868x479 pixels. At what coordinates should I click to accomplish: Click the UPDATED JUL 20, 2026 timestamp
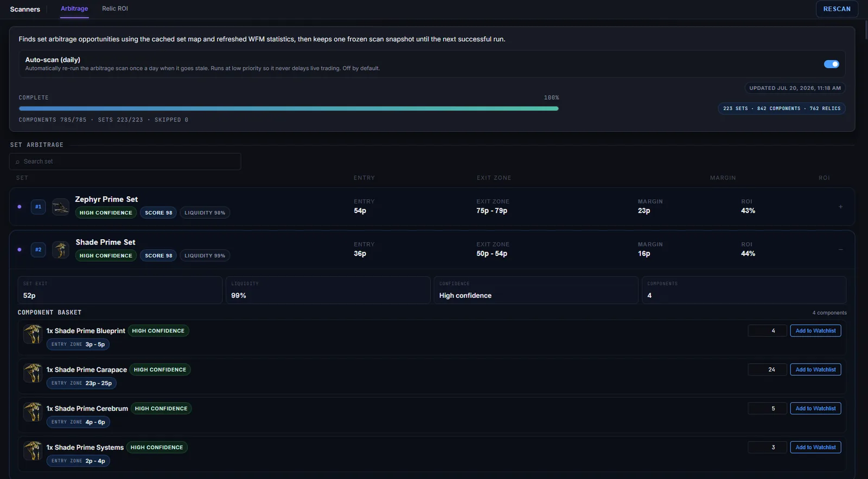tap(795, 88)
